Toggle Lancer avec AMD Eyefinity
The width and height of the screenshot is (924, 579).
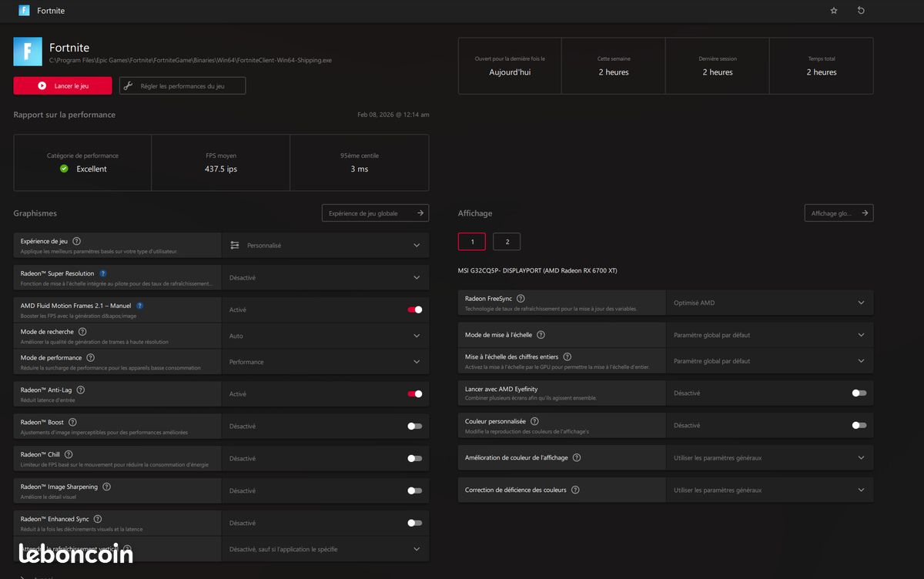pos(859,393)
